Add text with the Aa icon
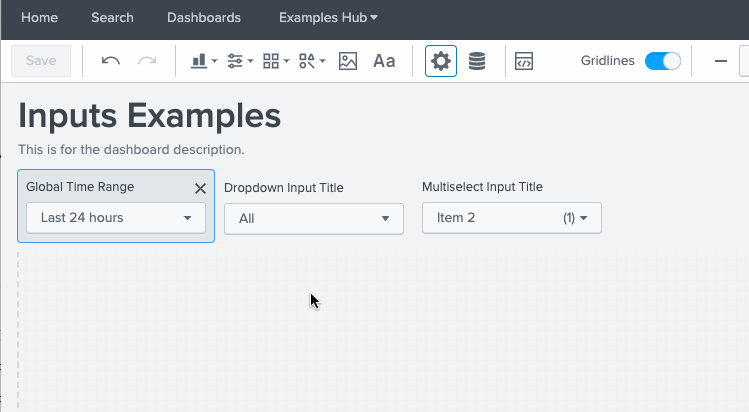This screenshot has height=412, width=749. (384, 61)
